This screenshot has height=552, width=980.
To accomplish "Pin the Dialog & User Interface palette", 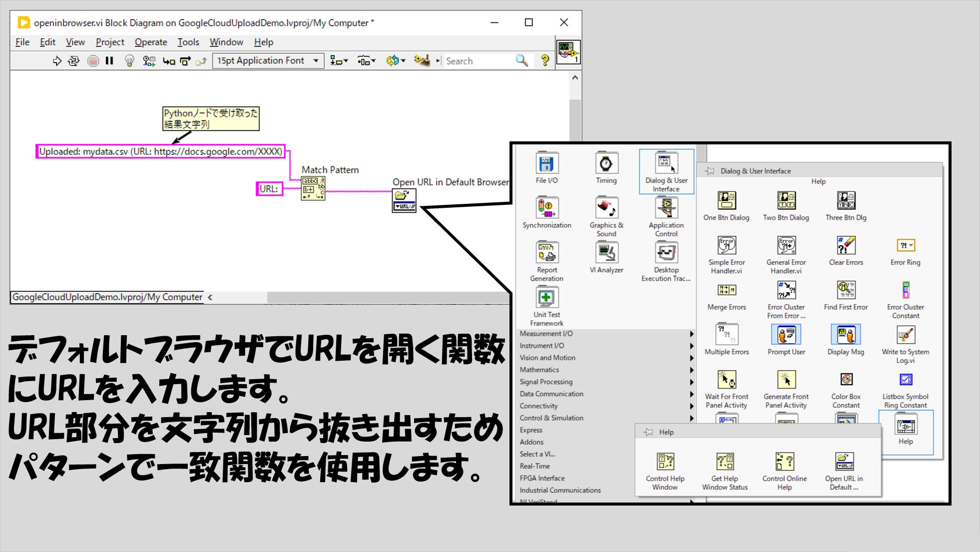I will click(709, 171).
